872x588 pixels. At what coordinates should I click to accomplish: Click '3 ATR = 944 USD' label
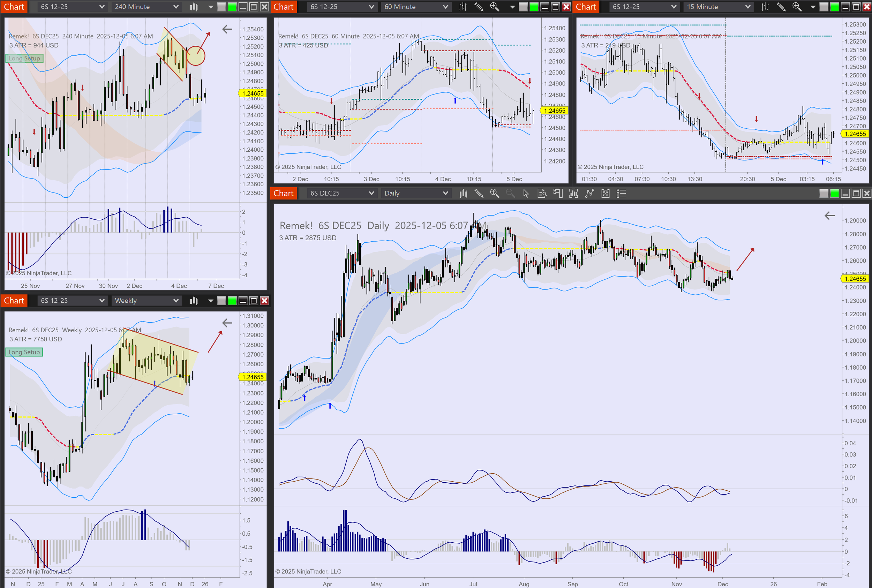point(34,45)
